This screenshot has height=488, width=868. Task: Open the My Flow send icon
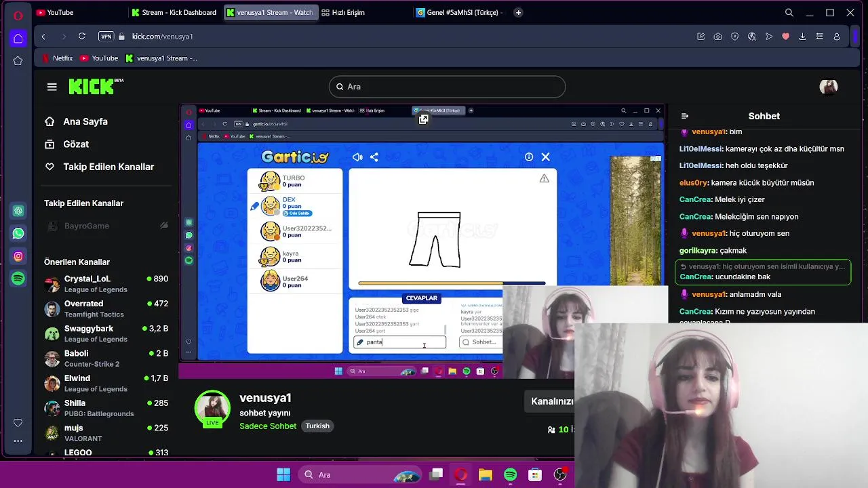pos(769,37)
